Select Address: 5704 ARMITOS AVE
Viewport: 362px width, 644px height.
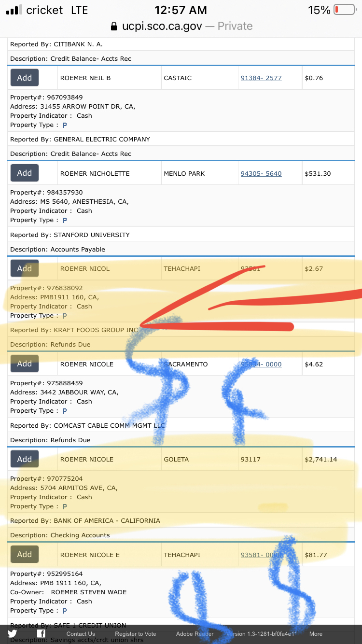point(64,488)
